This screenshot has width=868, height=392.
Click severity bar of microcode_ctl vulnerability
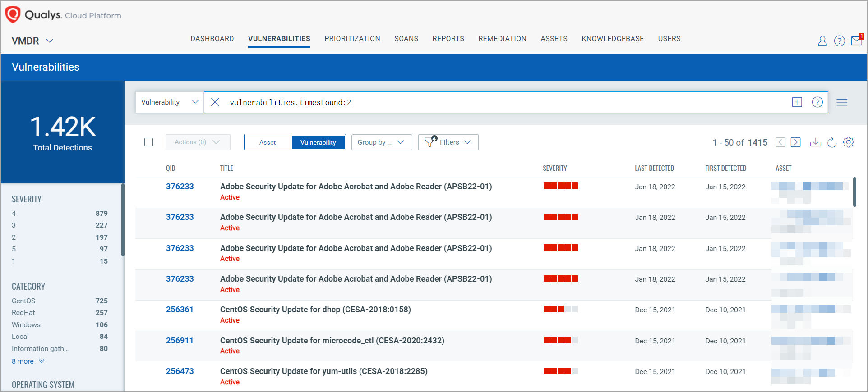(561, 340)
